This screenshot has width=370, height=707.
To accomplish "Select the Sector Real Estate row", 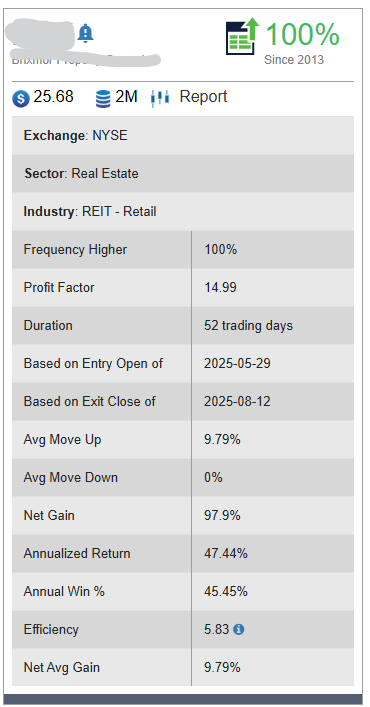I will [x=183, y=174].
